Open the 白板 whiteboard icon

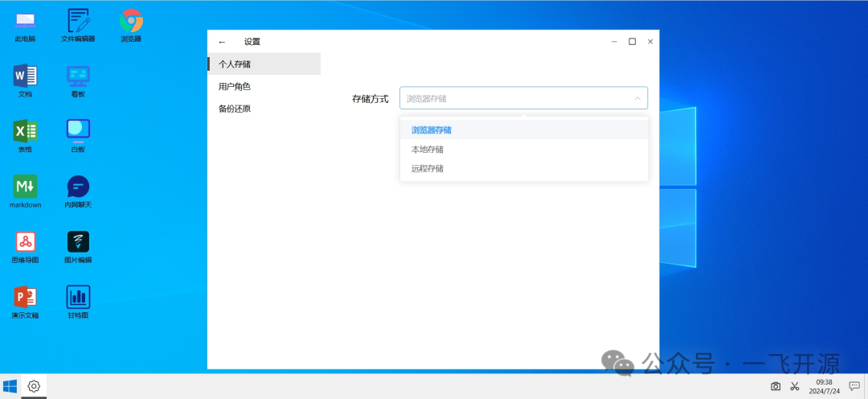[x=78, y=133]
